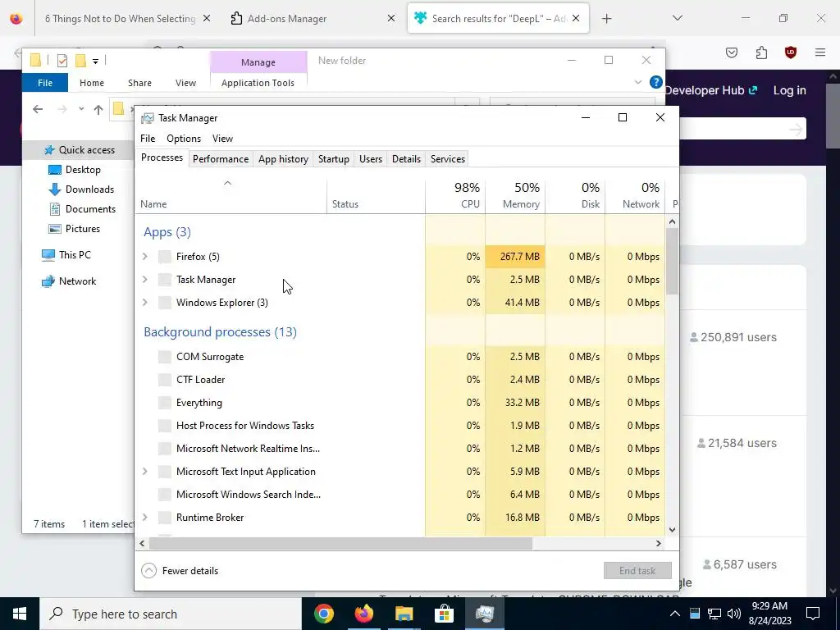Open the Task Manager View menu

(x=222, y=139)
